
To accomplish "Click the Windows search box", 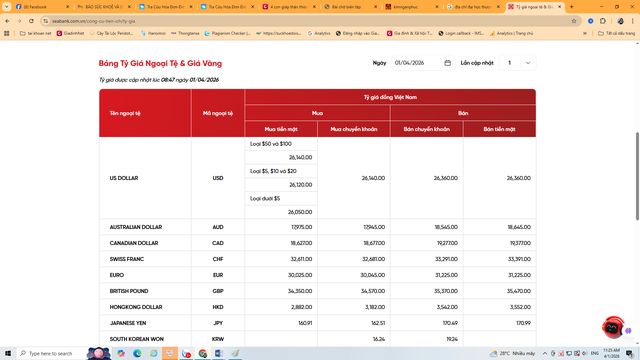I will tap(51, 353).
